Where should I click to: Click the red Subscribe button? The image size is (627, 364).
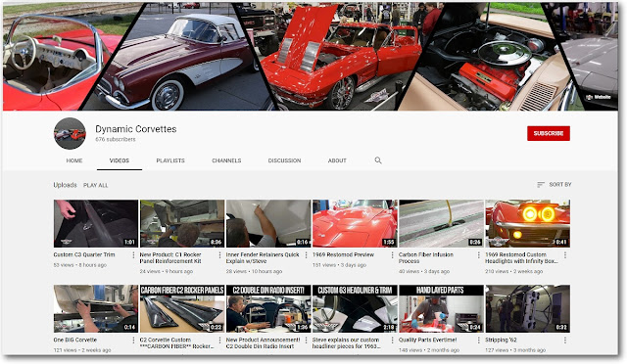click(549, 133)
